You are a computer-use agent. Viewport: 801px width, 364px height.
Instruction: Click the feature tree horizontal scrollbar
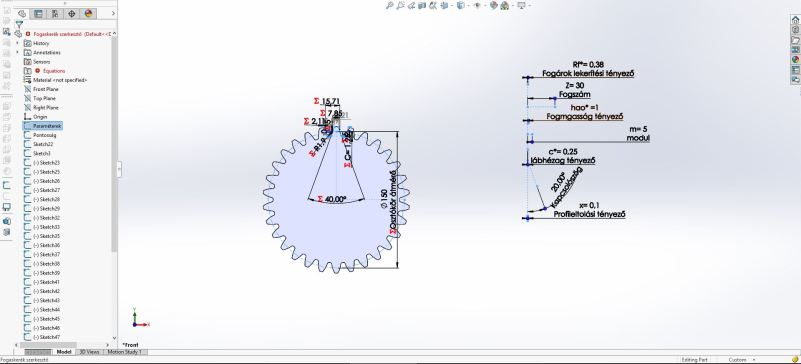pos(49,345)
